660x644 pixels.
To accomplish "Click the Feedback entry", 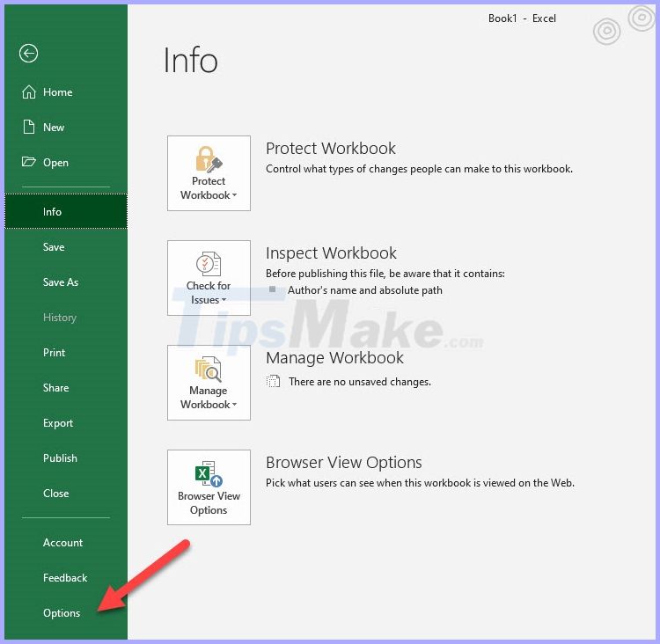I will click(65, 578).
